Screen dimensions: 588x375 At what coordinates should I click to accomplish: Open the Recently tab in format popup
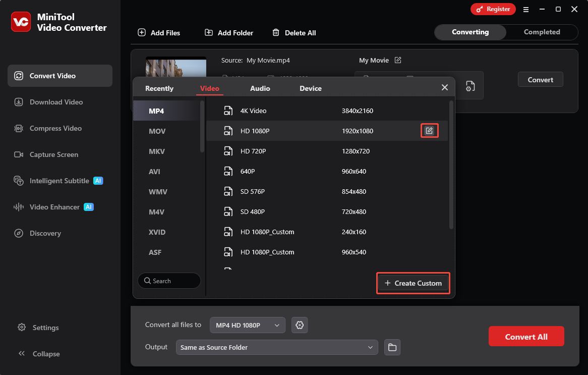(x=159, y=89)
